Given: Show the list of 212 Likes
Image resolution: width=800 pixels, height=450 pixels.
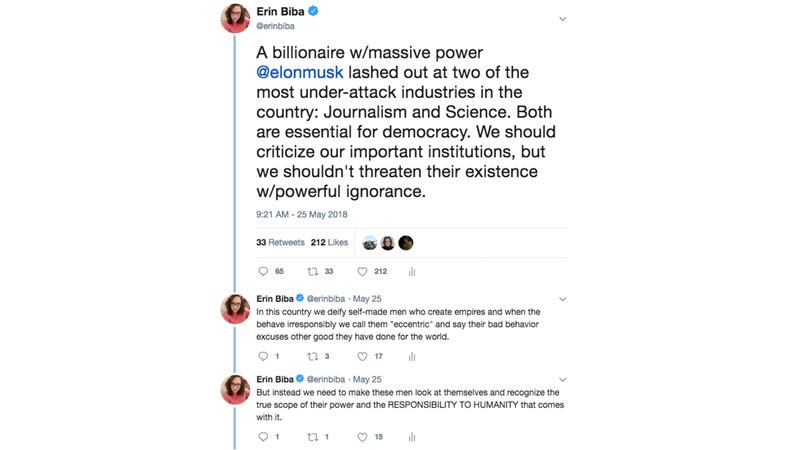Looking at the screenshot, I should [x=329, y=242].
